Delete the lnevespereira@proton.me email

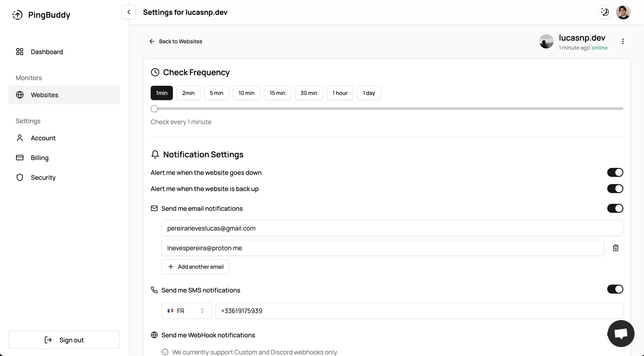coord(616,248)
